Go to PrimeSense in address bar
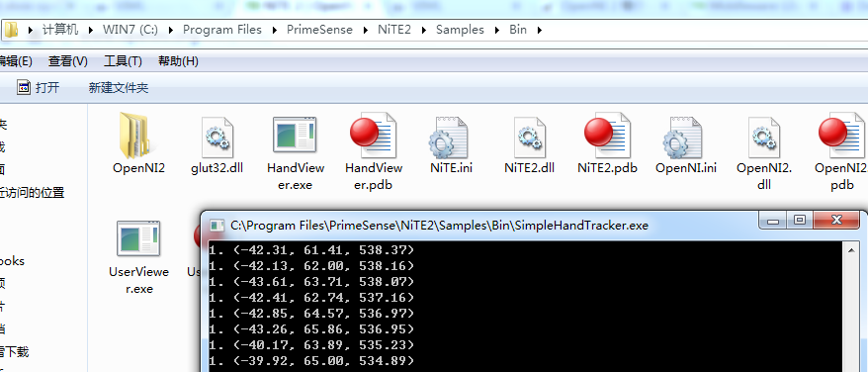868x372 pixels. (x=319, y=30)
